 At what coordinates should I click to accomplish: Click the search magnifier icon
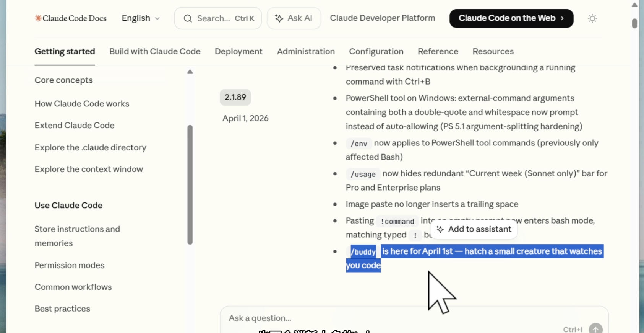pos(188,18)
